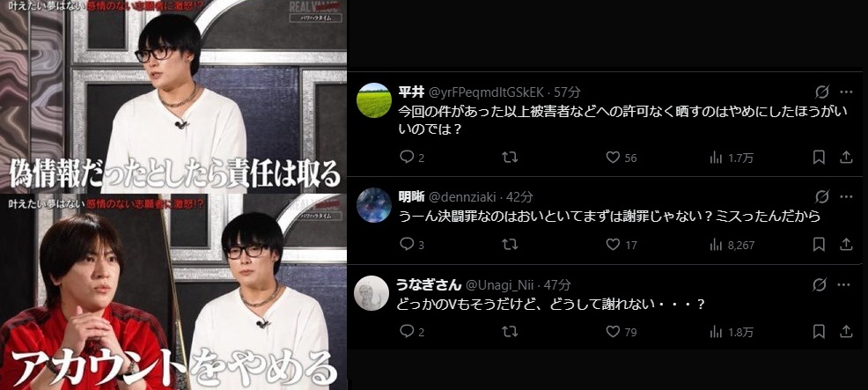Retweet うなぎさん's post
868x390 pixels.
pos(510,331)
